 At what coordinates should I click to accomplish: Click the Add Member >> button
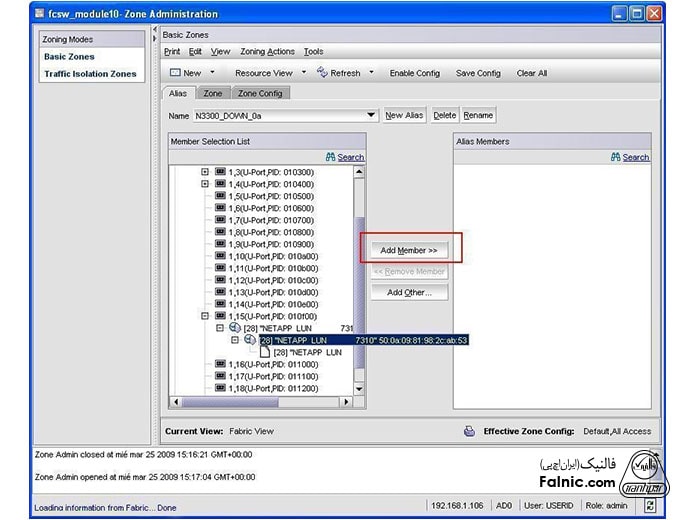409,250
